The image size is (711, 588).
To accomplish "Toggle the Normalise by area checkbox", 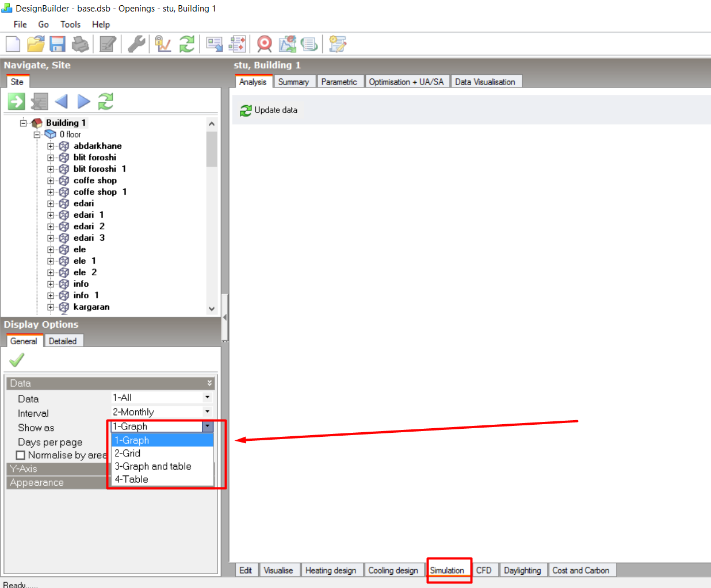I will pyautogui.click(x=21, y=455).
